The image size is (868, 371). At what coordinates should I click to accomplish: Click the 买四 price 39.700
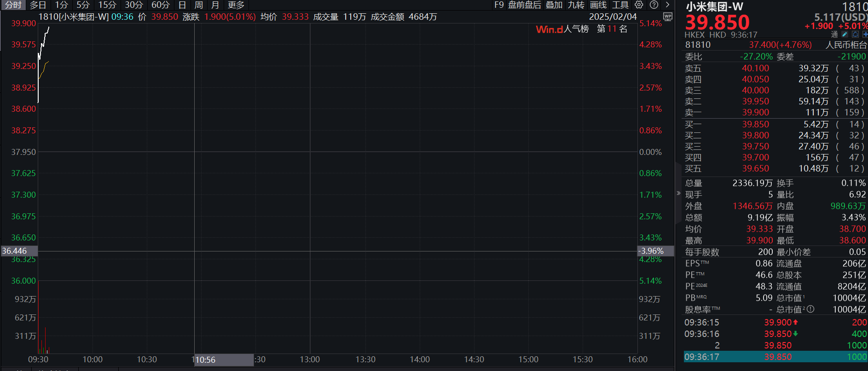755,157
